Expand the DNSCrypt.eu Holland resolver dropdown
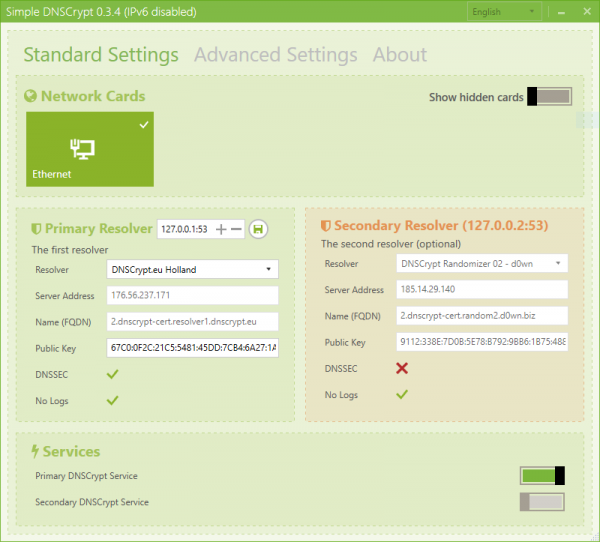Image resolution: width=600 pixels, height=542 pixels. (192, 269)
